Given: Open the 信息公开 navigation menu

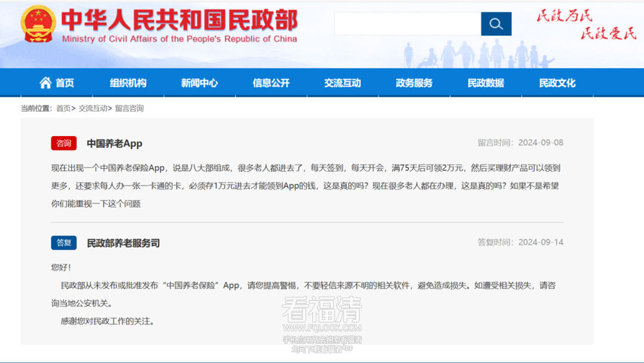Looking at the screenshot, I should [271, 83].
